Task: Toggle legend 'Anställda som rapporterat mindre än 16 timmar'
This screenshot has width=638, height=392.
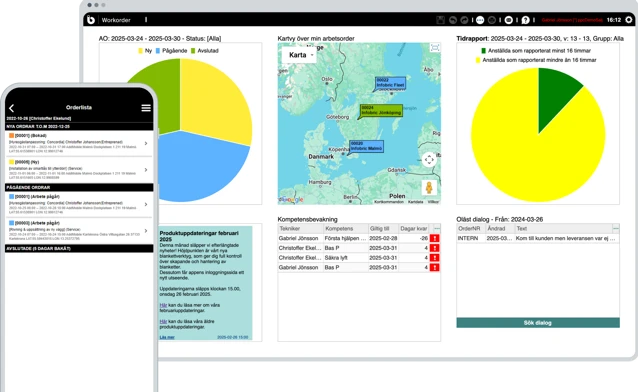Action: [x=535, y=60]
